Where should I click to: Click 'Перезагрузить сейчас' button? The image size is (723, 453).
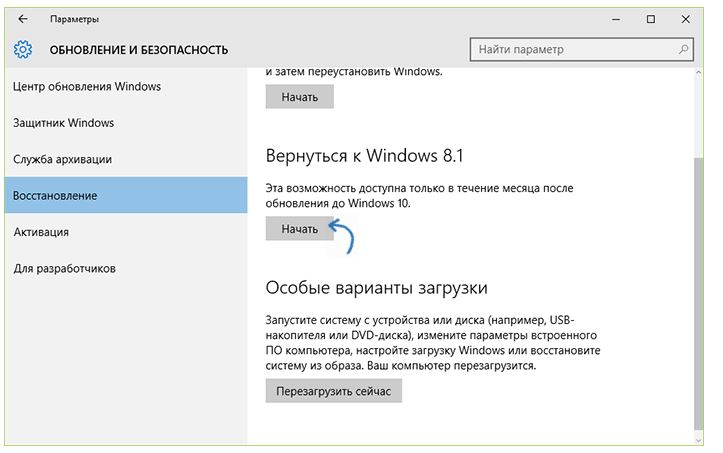[x=333, y=391]
